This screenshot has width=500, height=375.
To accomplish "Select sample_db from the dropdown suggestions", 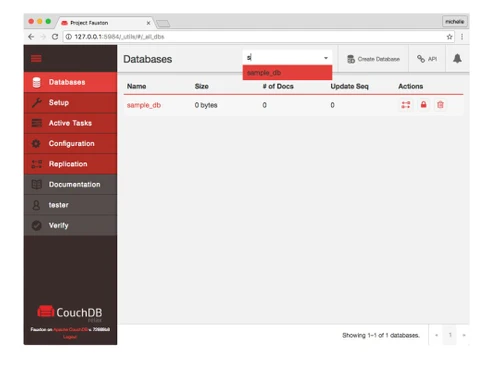I will pos(287,73).
